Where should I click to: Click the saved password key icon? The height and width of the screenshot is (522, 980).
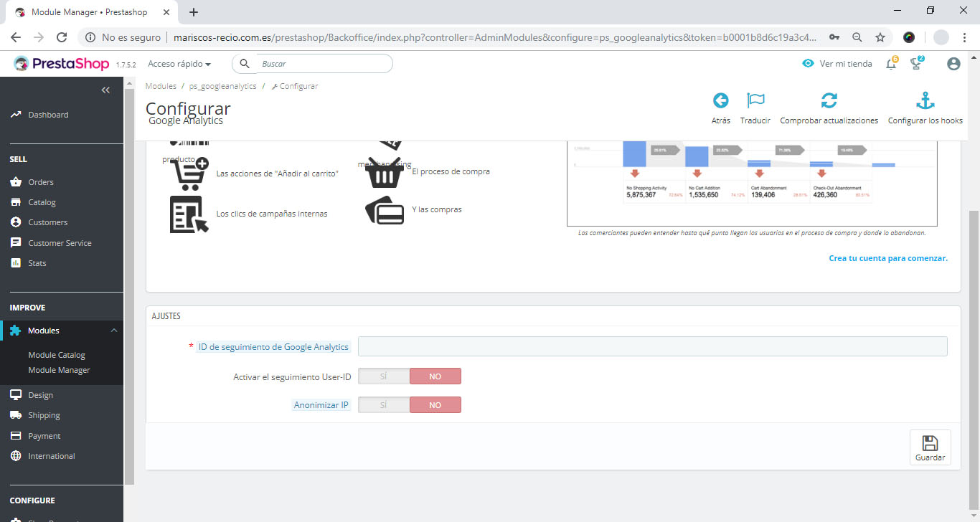[x=834, y=37]
